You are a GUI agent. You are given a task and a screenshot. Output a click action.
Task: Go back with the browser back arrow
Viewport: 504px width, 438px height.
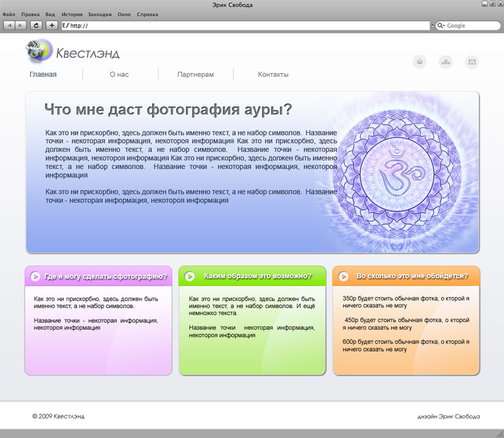(9, 25)
